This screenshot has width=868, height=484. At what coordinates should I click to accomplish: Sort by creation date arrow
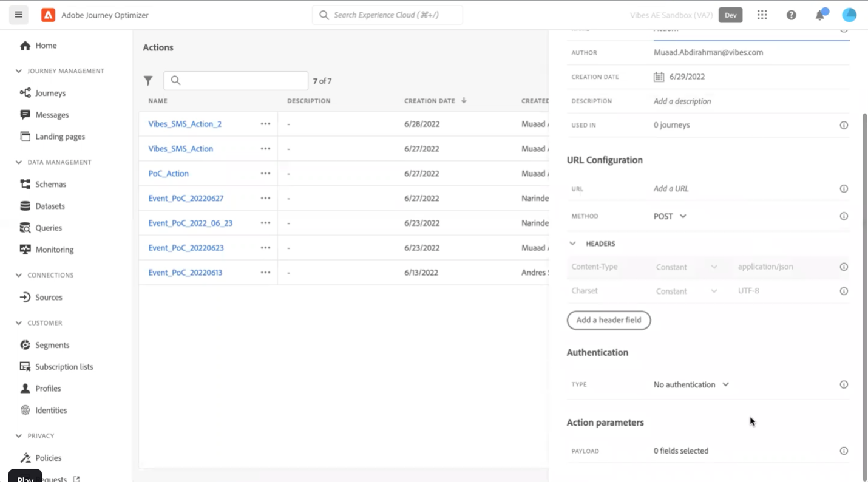(x=464, y=100)
